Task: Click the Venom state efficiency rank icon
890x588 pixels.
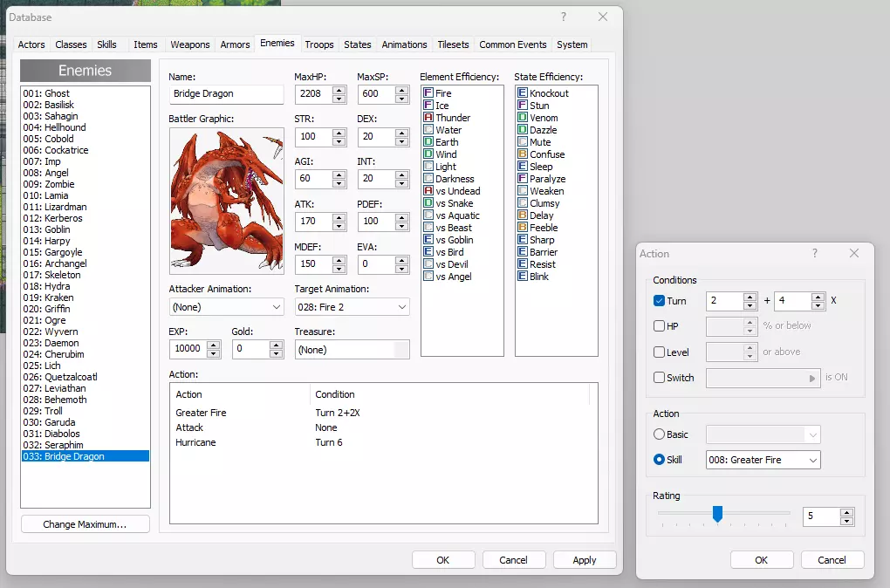Action: point(523,118)
